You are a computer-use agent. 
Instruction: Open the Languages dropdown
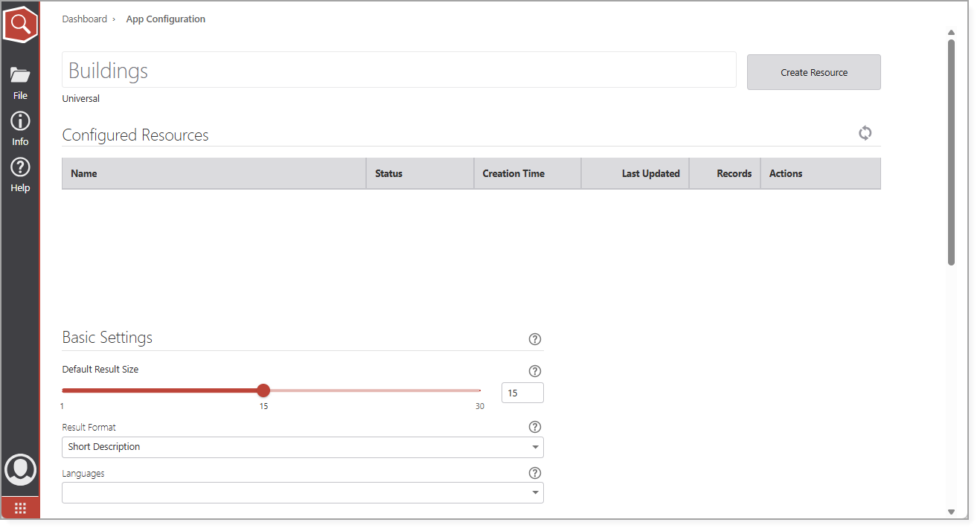[x=303, y=493]
